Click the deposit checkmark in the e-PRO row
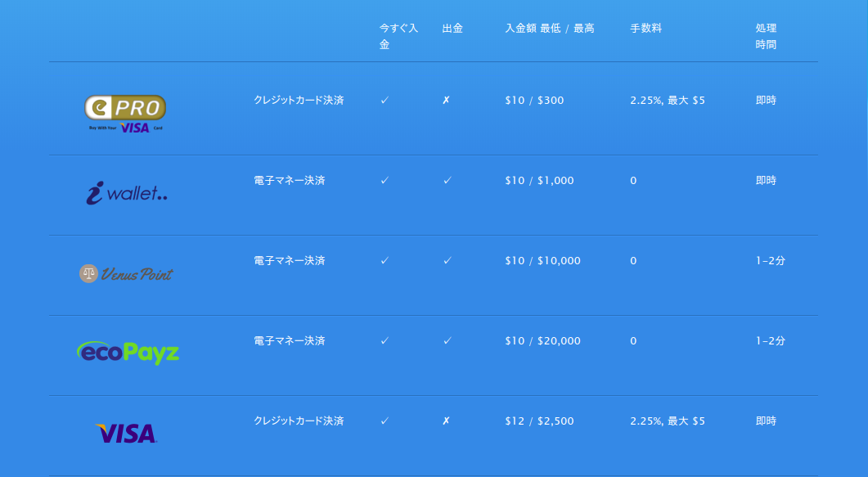The image size is (868, 477). [385, 100]
